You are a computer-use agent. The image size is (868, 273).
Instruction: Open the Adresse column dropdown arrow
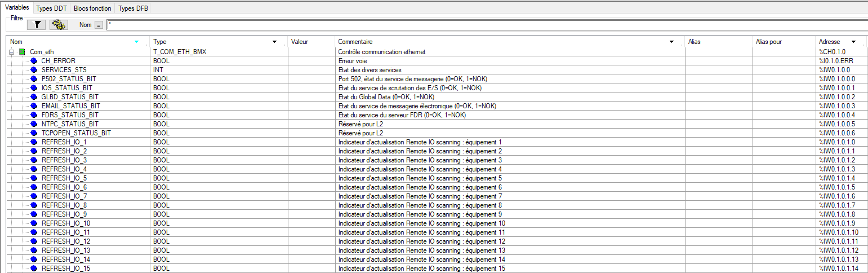click(x=854, y=42)
